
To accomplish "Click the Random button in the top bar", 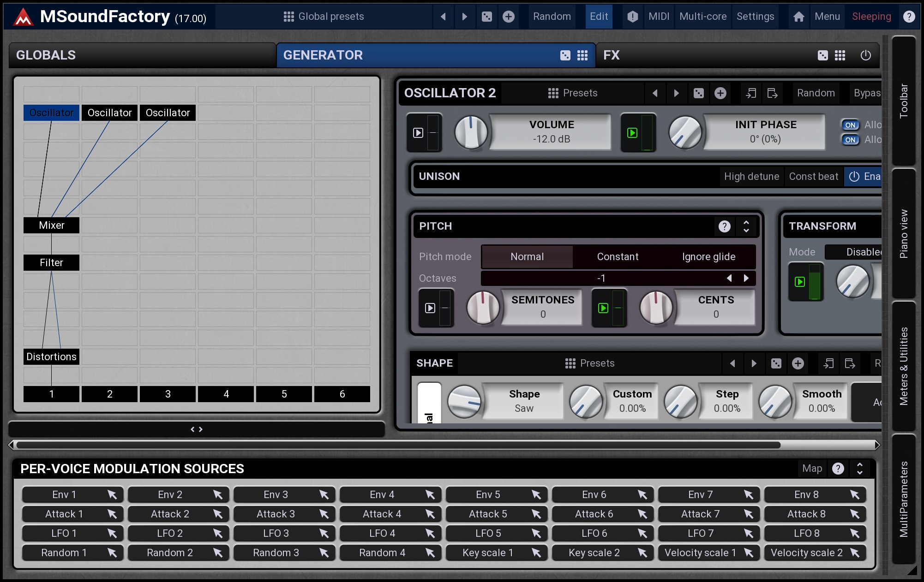I will click(x=552, y=17).
